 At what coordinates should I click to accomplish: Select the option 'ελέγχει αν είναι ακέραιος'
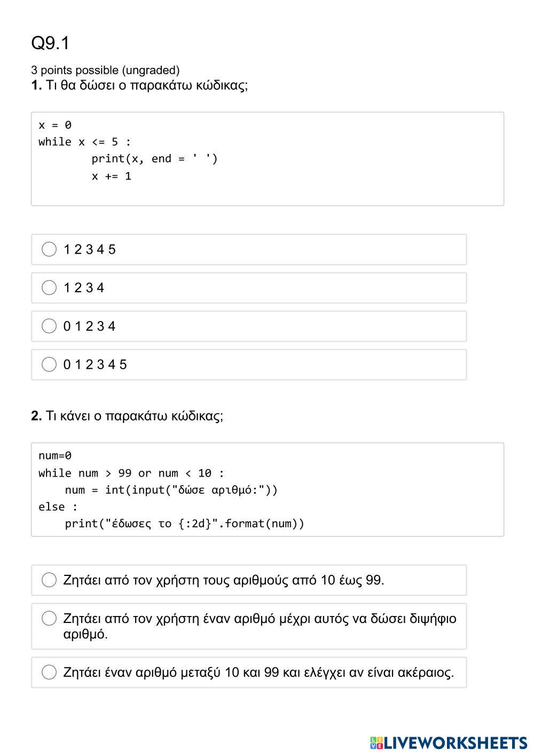(x=49, y=672)
